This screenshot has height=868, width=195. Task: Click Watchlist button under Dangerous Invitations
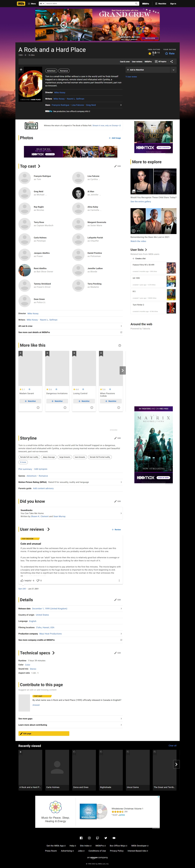click(x=57, y=401)
